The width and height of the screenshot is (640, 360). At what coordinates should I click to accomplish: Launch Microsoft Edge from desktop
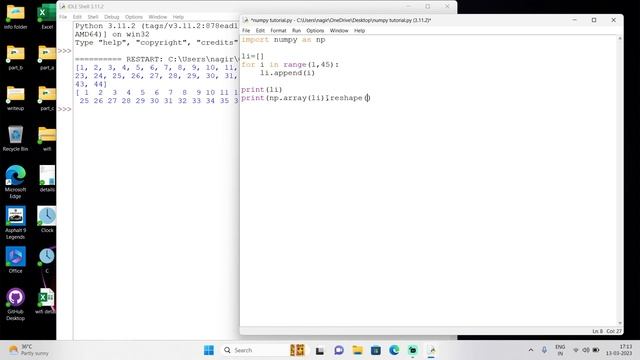[16, 182]
